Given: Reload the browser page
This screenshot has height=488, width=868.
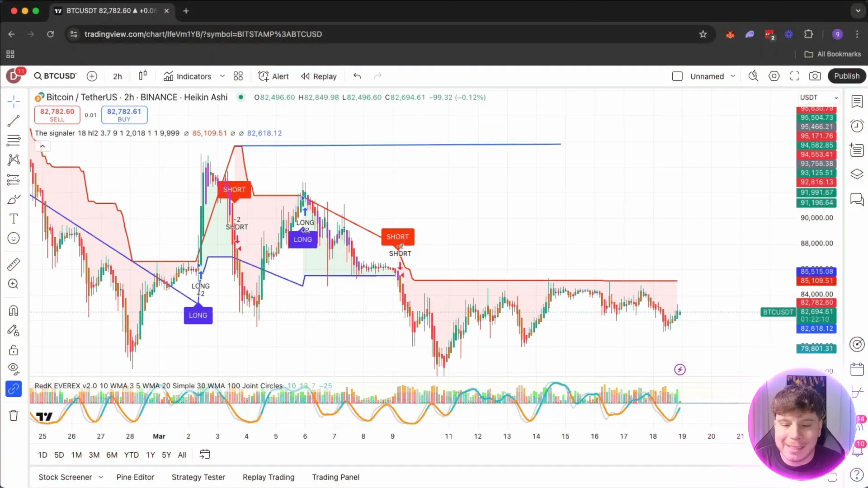Looking at the screenshot, I should click(50, 34).
